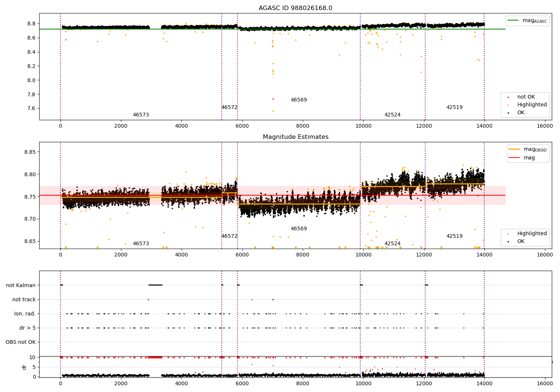Select 'Highlighted' in the AGASC ID plot legend

coord(532,105)
